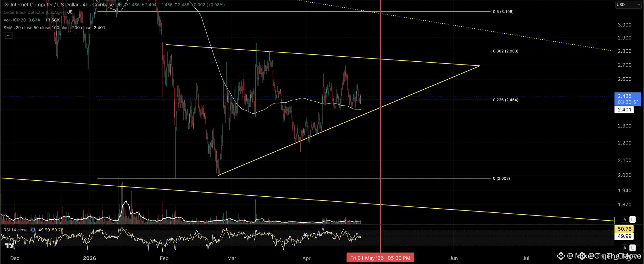The width and height of the screenshot is (644, 264).
Task: Toggle log scale L on RSI pane
Action: [632, 248]
